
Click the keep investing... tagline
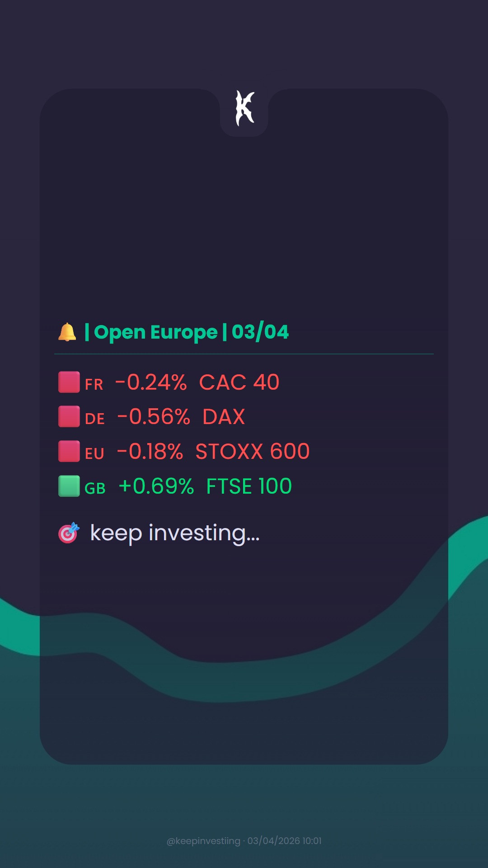(x=175, y=533)
